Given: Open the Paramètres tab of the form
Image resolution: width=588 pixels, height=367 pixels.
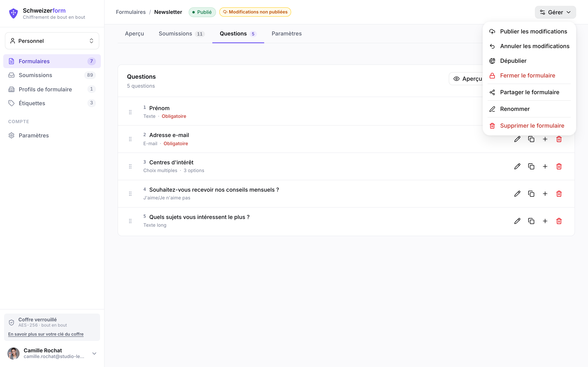Looking at the screenshot, I should (286, 33).
